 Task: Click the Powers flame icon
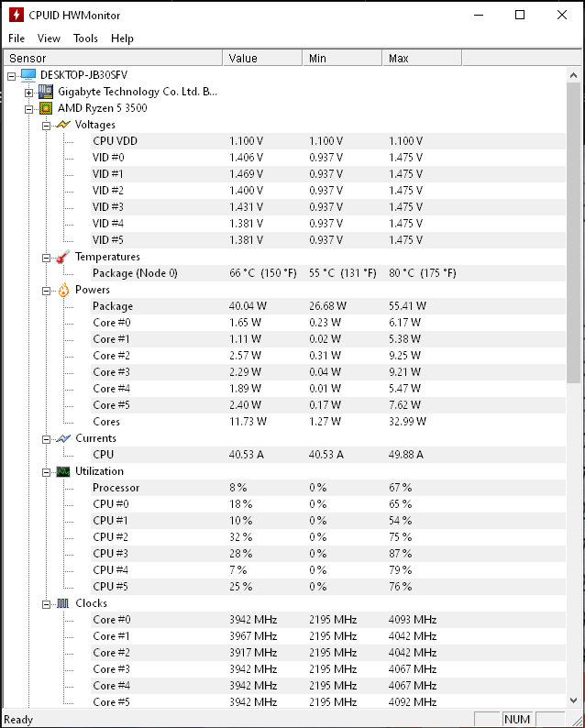pos(62,290)
